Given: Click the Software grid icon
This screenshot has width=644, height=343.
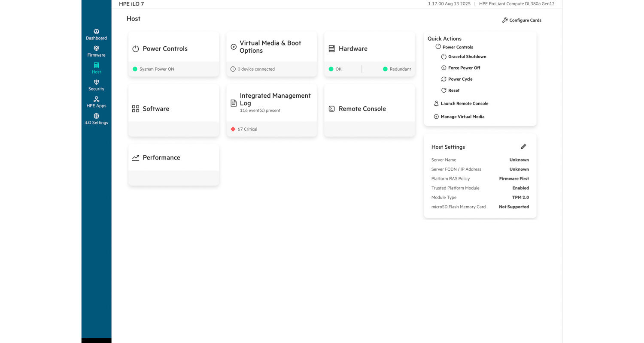Looking at the screenshot, I should pos(136,109).
